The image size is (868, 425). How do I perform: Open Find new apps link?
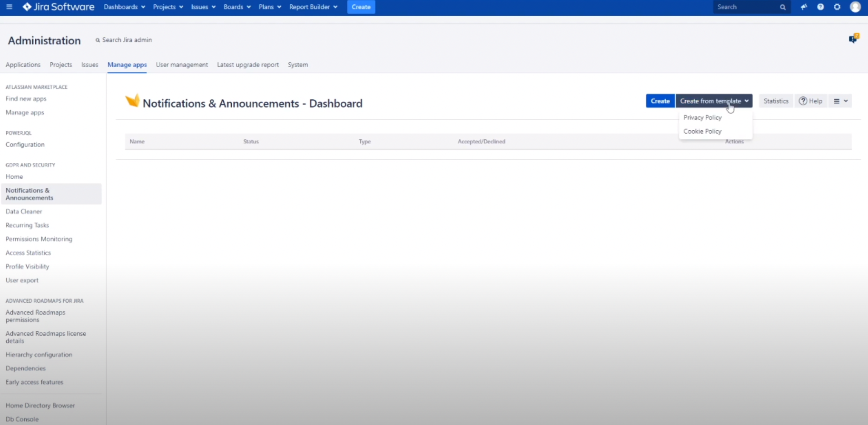(x=26, y=99)
